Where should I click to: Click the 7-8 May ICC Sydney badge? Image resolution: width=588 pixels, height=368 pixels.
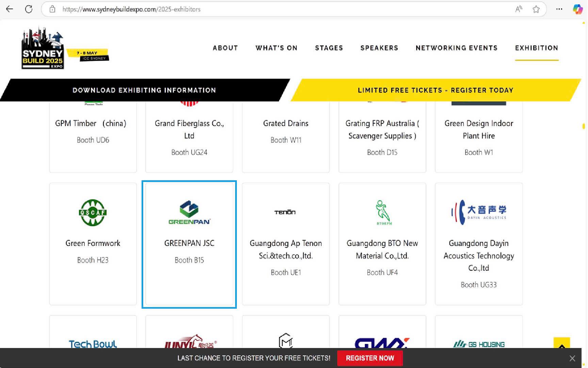[x=88, y=55]
